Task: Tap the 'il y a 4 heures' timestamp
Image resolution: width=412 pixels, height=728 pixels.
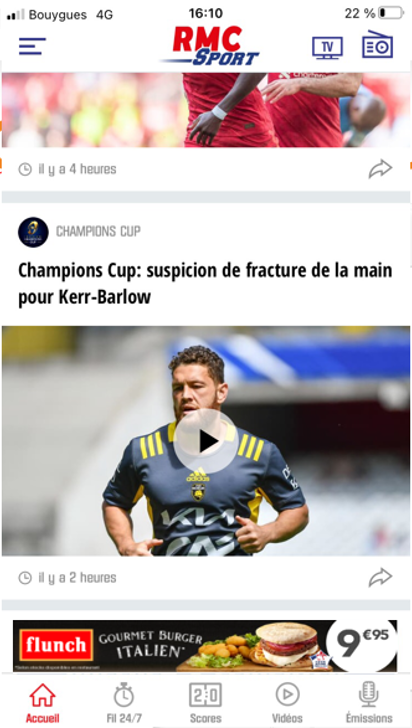Action: pos(67,169)
